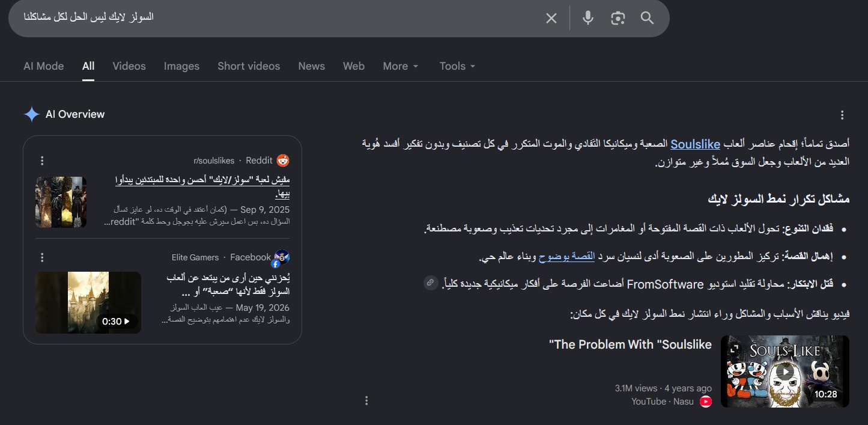Viewport: 868px width, 425px height.
Task: Open Elite Gamers result three-dot menu
Action: coord(42,257)
